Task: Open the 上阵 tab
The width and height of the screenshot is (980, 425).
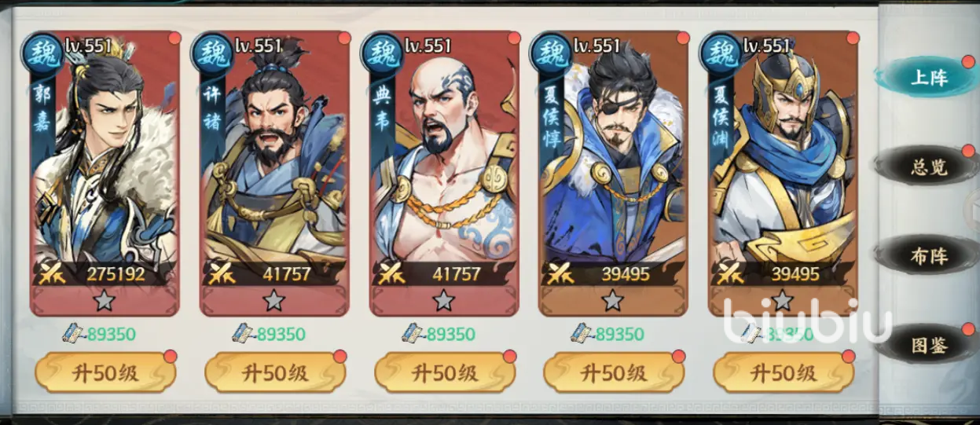Action: tap(928, 78)
